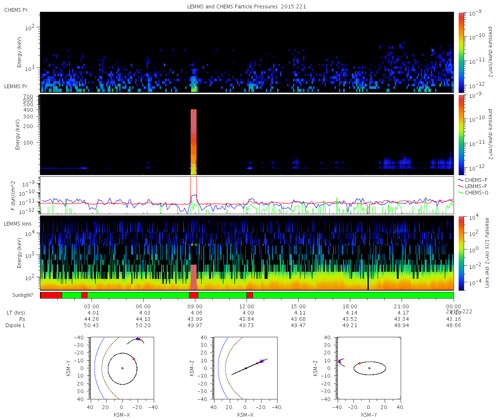Click the LEMMS Ions intensity colorbar
The width and height of the screenshot is (504, 420).
pyautogui.click(x=461, y=253)
